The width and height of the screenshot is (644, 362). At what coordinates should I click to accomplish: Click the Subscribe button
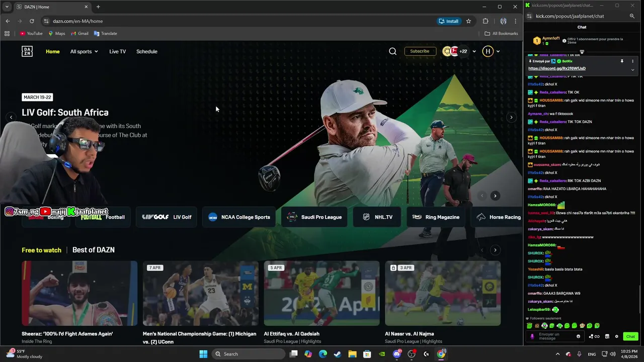(420, 51)
